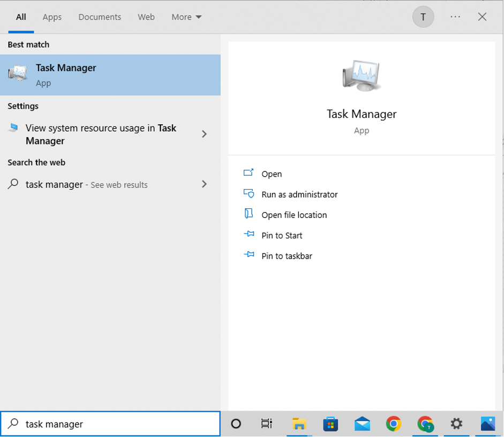Image resolution: width=504 pixels, height=437 pixels.
Task: Select the All search tab
Action: 21,17
